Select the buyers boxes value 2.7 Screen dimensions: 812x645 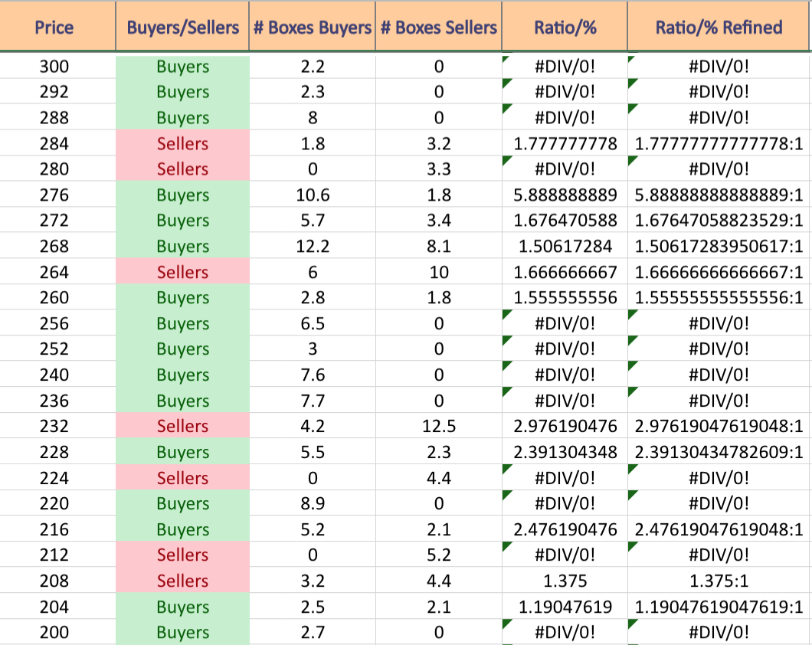(x=313, y=631)
